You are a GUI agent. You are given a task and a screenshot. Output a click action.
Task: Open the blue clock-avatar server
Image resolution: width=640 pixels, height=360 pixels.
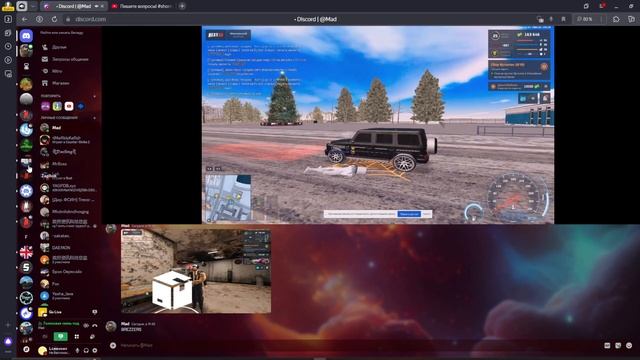point(26,130)
